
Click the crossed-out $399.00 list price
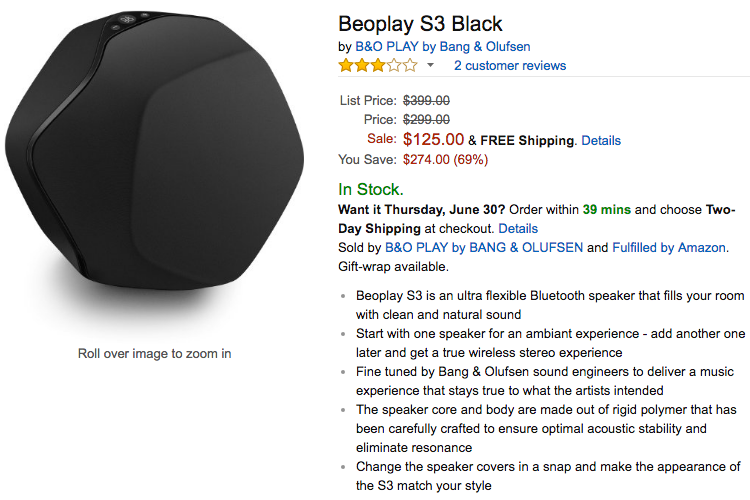tap(426, 100)
